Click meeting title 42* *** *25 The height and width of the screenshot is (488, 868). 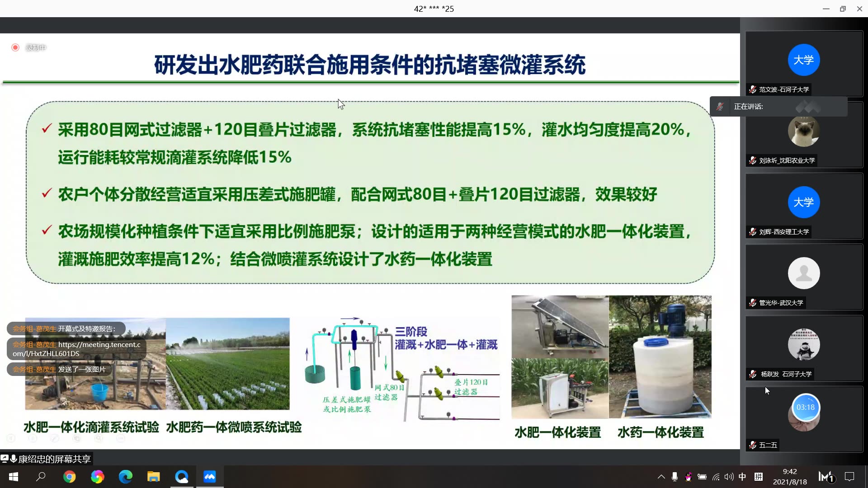(434, 9)
